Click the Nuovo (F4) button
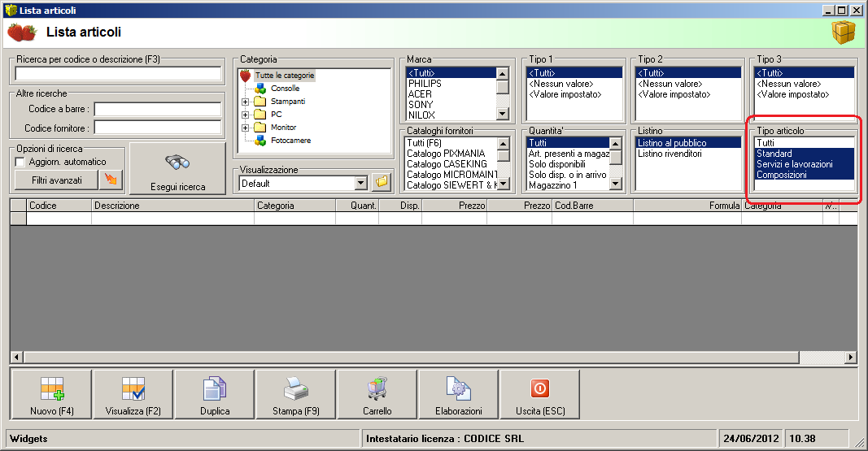 [51, 394]
